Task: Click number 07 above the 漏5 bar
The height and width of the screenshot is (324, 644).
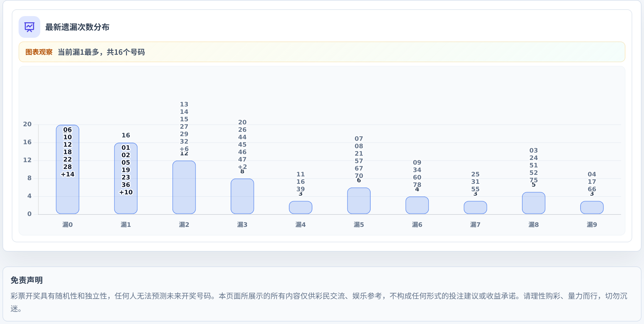Action: pos(359,139)
